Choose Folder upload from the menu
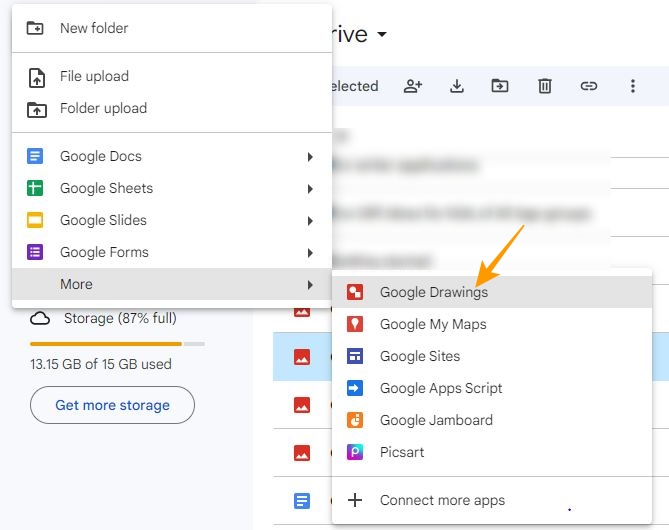Screen dimensions: 669x530 (172, 108)
